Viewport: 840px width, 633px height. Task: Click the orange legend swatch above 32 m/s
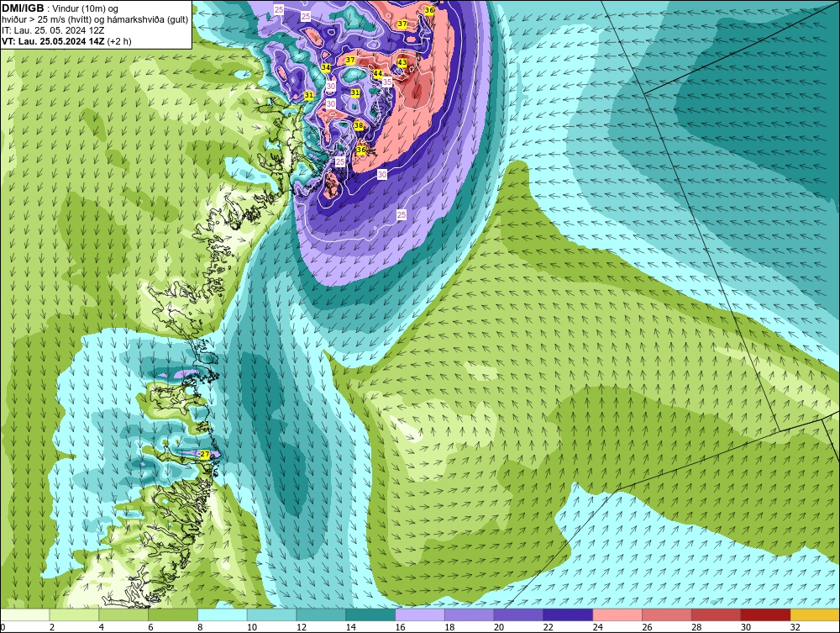pyautogui.click(x=816, y=615)
